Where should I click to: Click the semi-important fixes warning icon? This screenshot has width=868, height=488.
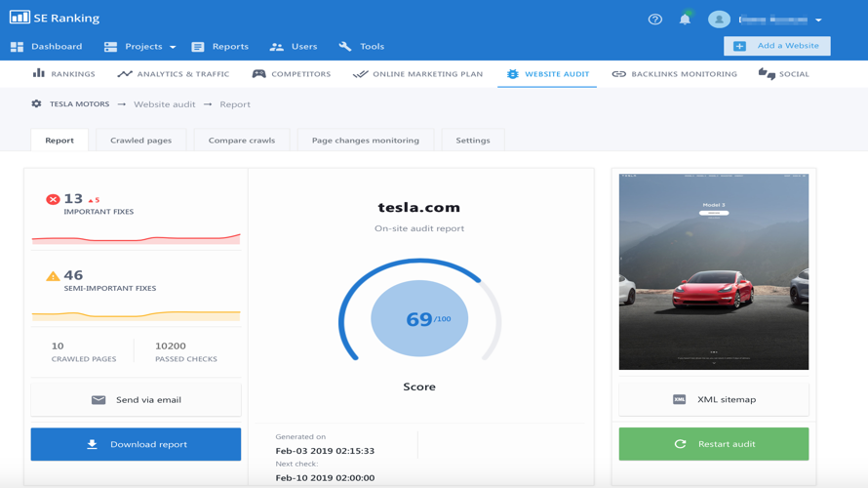tap(53, 276)
